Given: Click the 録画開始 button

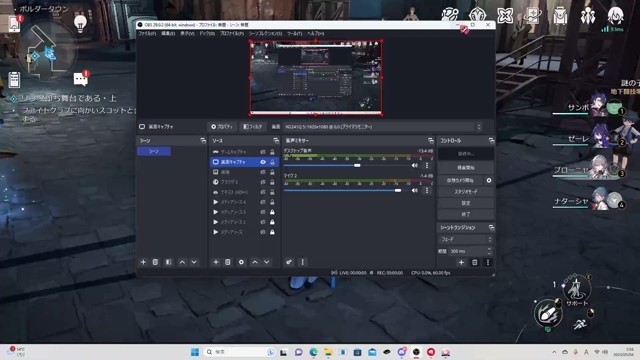Looking at the screenshot, I should pos(466,168).
